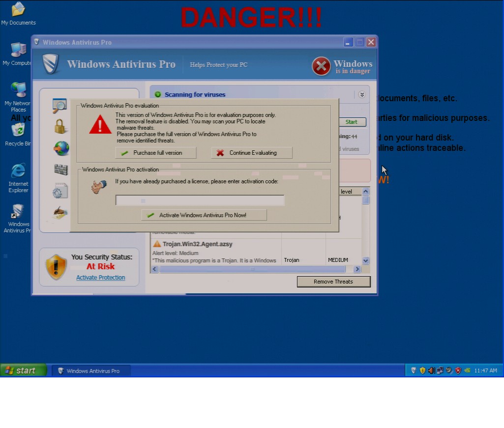Click Purchase full version button
The height and width of the screenshot is (428, 504).
(156, 153)
